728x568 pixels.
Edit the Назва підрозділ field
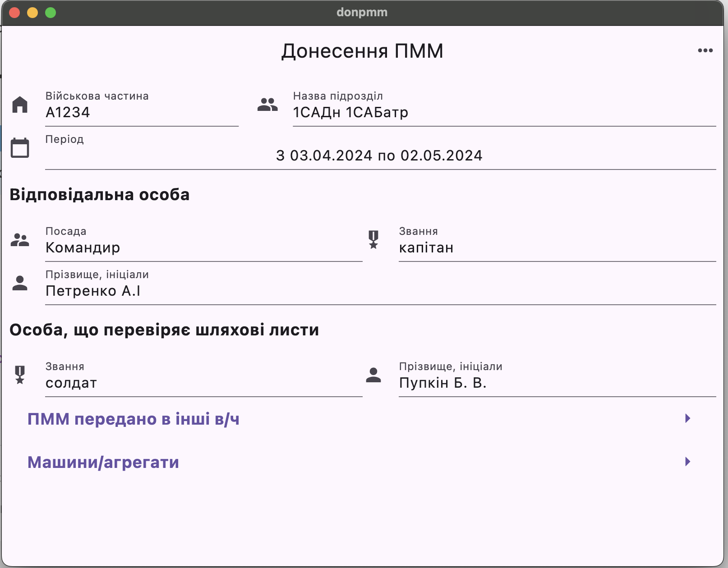pos(504,108)
